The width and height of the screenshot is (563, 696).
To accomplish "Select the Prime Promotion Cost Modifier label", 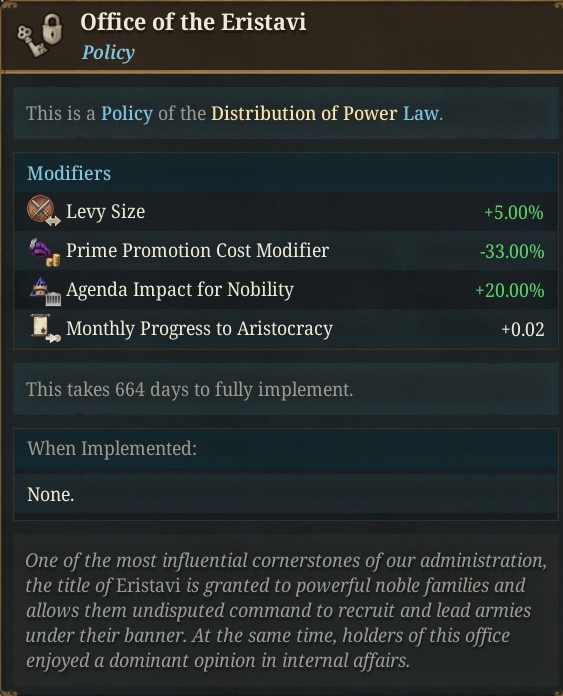I will (x=198, y=251).
